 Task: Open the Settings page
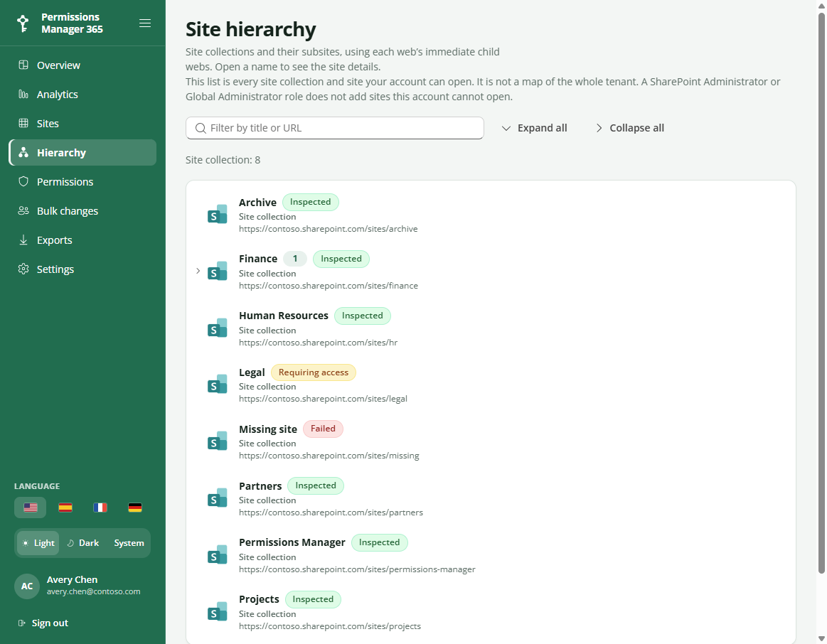82,269
